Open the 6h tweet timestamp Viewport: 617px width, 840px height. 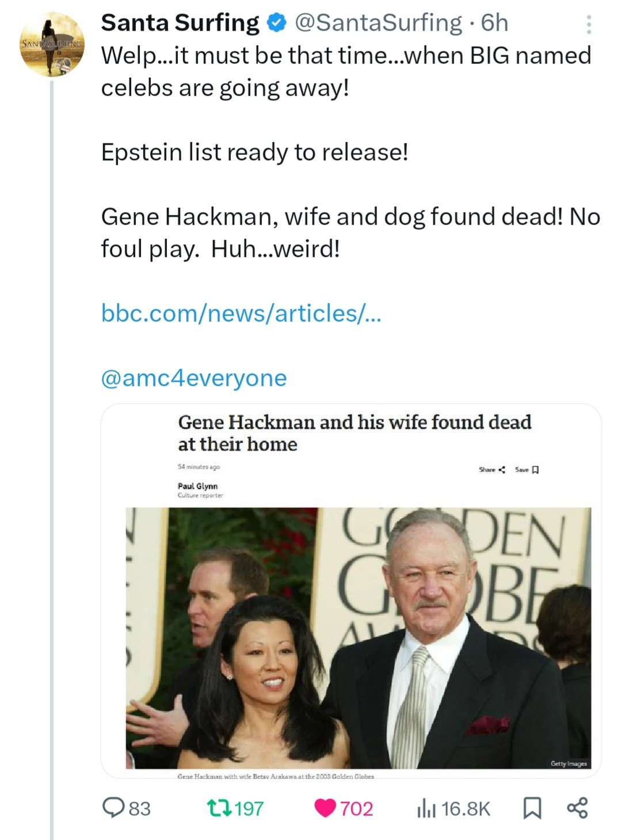click(495, 23)
